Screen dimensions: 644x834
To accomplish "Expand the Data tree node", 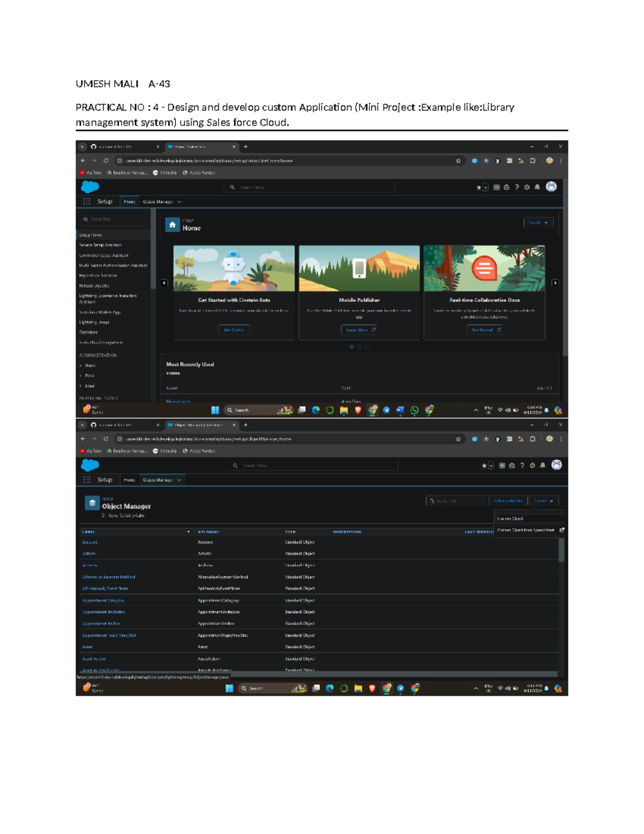I will [x=80, y=376].
